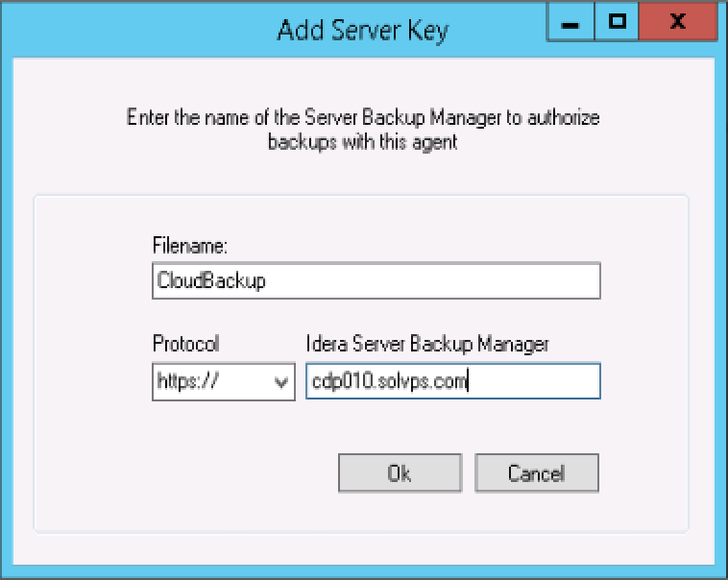Focus the Filename input field
The width and height of the screenshot is (728, 580).
376,281
